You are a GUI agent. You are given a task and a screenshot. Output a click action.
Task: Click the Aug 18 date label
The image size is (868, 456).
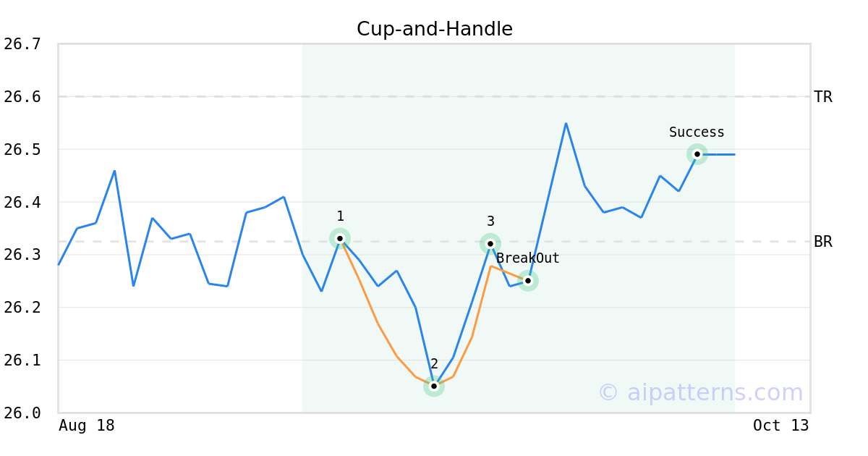pyautogui.click(x=87, y=426)
